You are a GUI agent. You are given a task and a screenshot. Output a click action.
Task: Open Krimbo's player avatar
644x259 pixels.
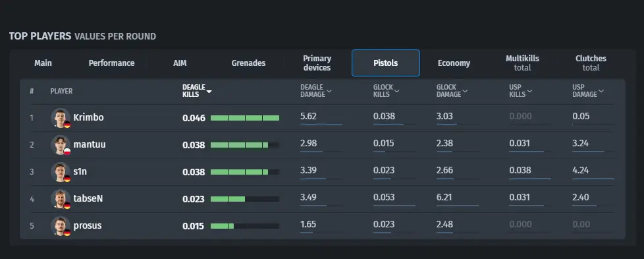(x=61, y=118)
